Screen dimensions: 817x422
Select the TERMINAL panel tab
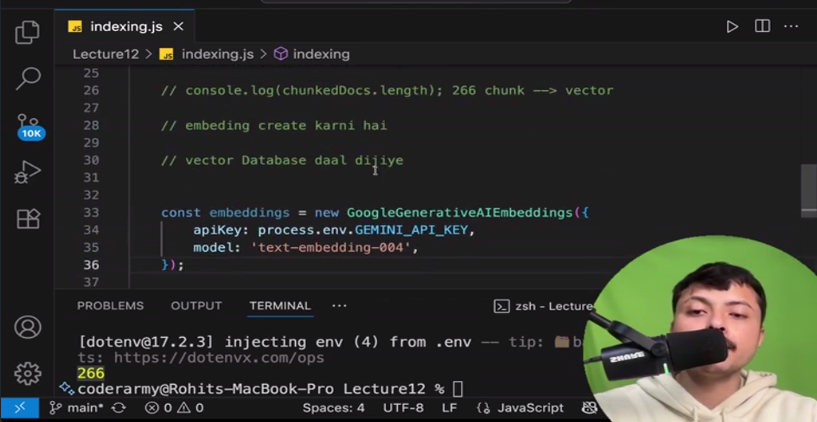pyautogui.click(x=280, y=306)
